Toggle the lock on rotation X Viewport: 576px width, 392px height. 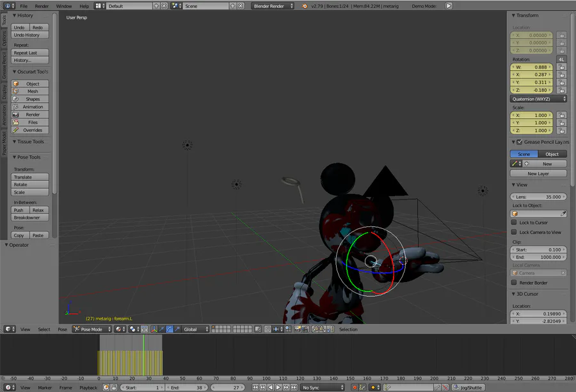pyautogui.click(x=561, y=75)
